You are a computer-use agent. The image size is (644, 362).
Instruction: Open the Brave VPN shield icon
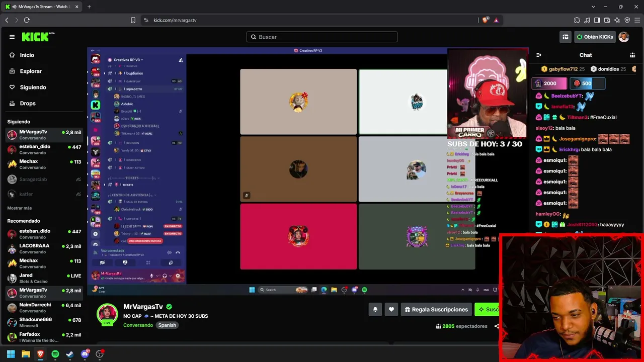[627, 20]
